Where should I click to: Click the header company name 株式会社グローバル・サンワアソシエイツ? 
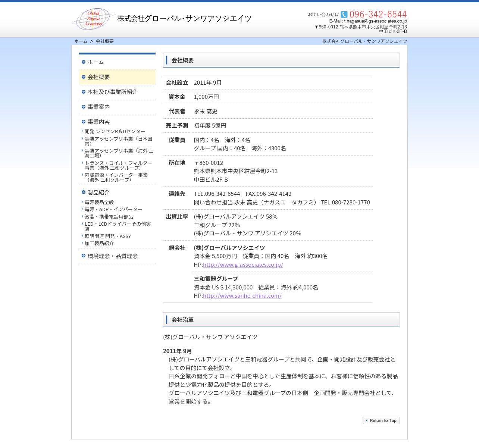click(x=184, y=19)
